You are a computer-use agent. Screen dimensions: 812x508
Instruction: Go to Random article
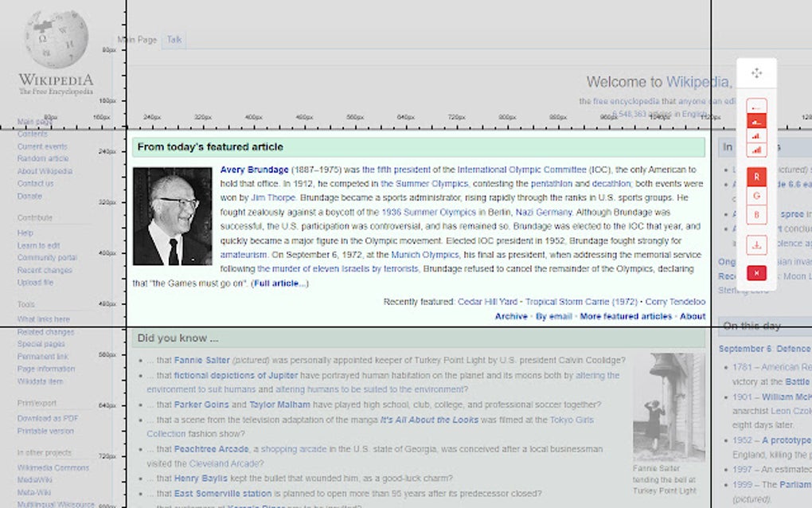42,158
